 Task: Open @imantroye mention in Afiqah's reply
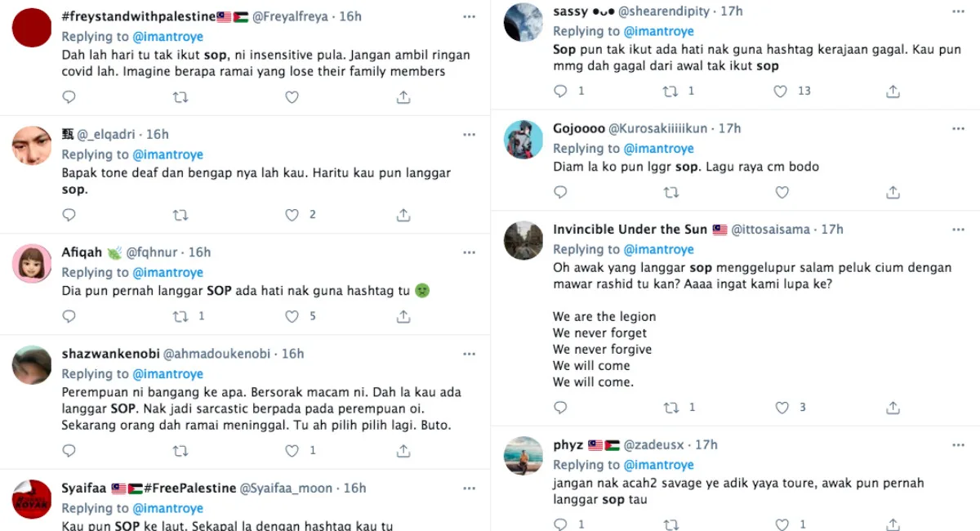167,273
